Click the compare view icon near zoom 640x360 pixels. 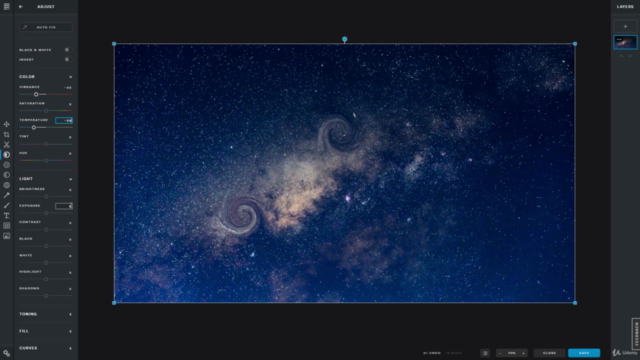click(x=485, y=353)
